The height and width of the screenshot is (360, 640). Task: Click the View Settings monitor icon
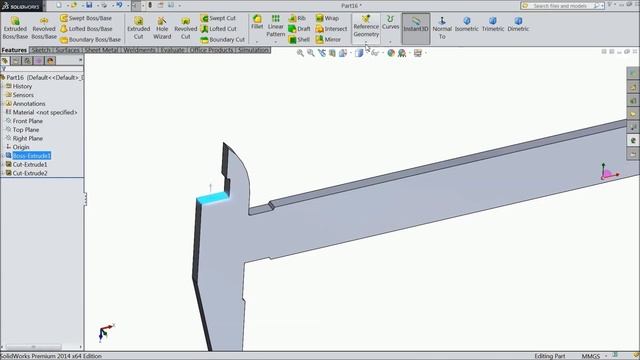point(418,53)
